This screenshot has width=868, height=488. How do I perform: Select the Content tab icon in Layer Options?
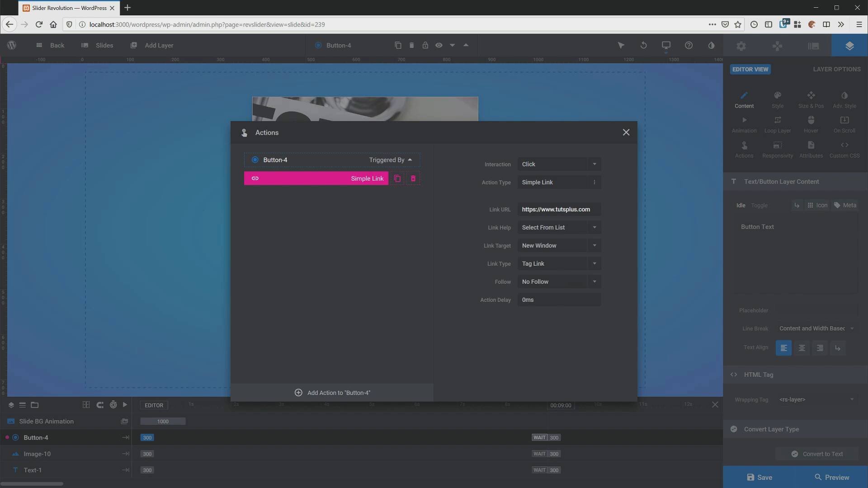click(744, 99)
